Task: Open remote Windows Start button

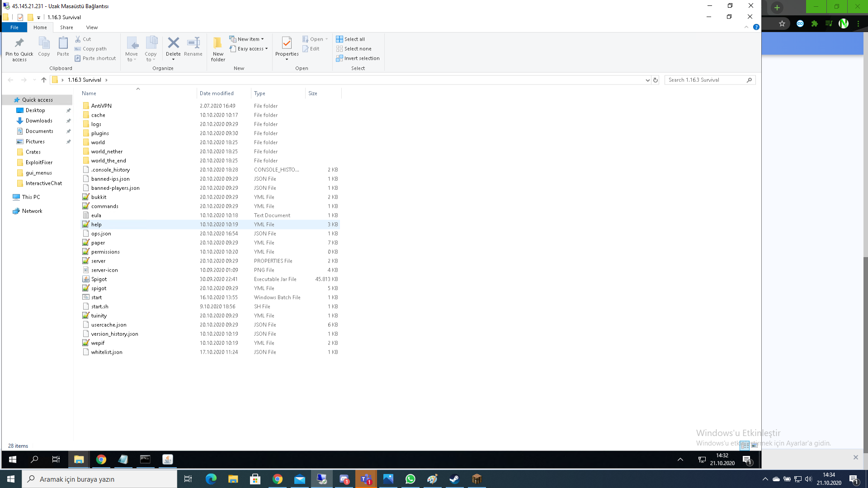Action: coord(13,460)
